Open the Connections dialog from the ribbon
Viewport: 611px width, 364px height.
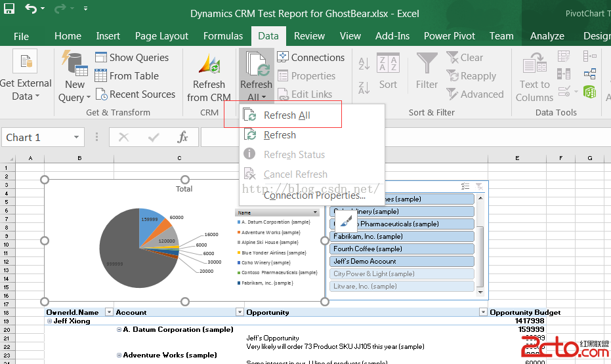[311, 57]
